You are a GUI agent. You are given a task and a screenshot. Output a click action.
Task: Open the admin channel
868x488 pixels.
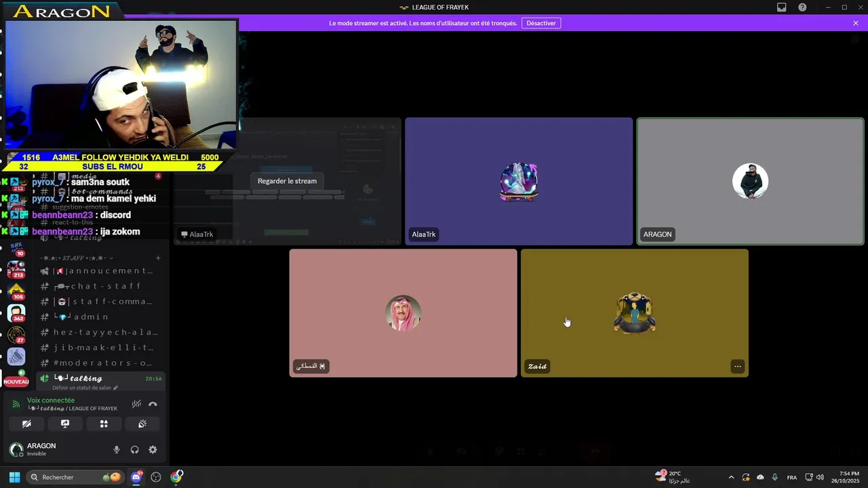click(100, 317)
